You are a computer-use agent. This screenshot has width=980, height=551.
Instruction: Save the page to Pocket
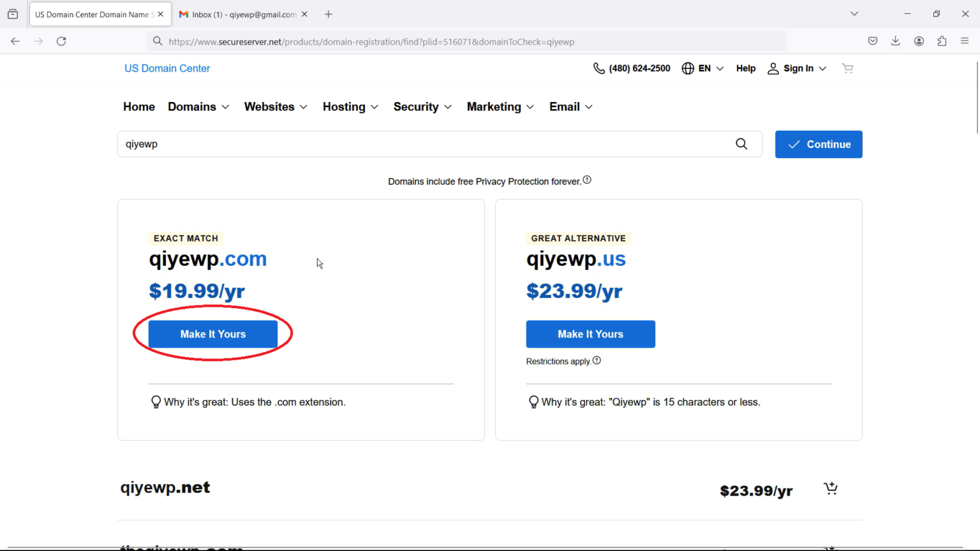point(873,41)
